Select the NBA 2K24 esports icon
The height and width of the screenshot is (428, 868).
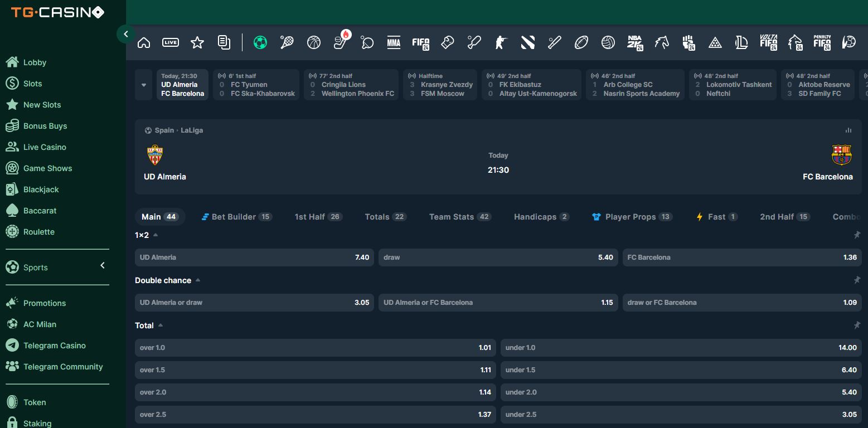pyautogui.click(x=635, y=42)
